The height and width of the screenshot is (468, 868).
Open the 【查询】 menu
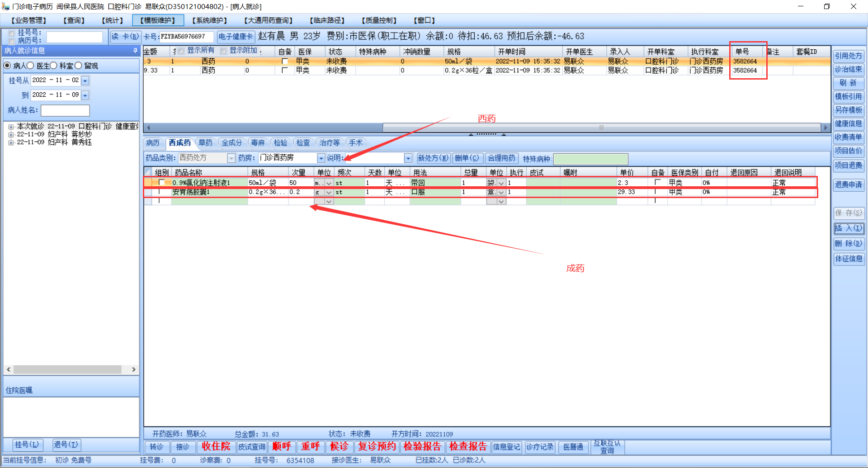pos(74,20)
